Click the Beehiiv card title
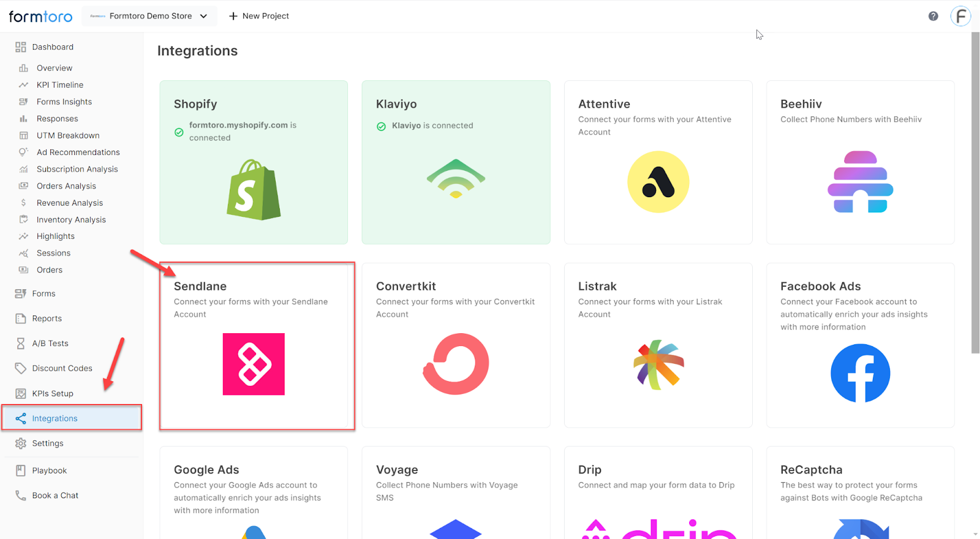This screenshot has height=539, width=980. tap(801, 104)
